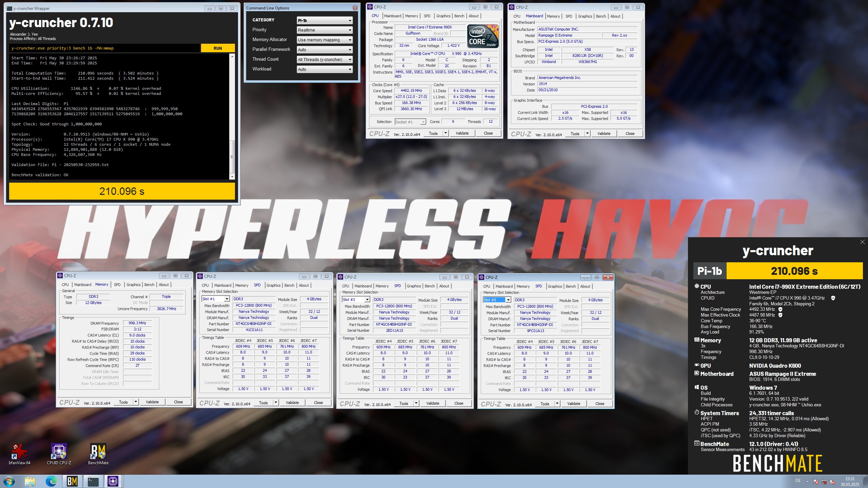Click the OS Windows logo in BenchMate panel
The image size is (868, 488).
tap(697, 387)
